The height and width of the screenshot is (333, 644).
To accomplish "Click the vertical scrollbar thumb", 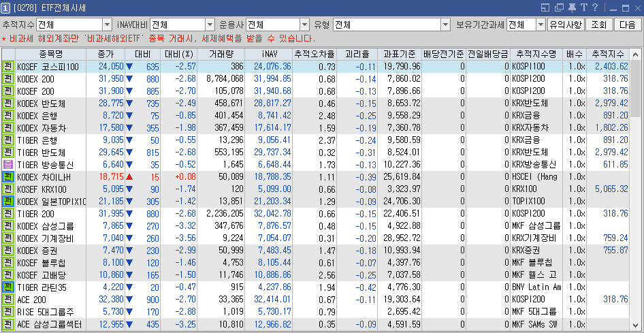I will pyautogui.click(x=635, y=89).
